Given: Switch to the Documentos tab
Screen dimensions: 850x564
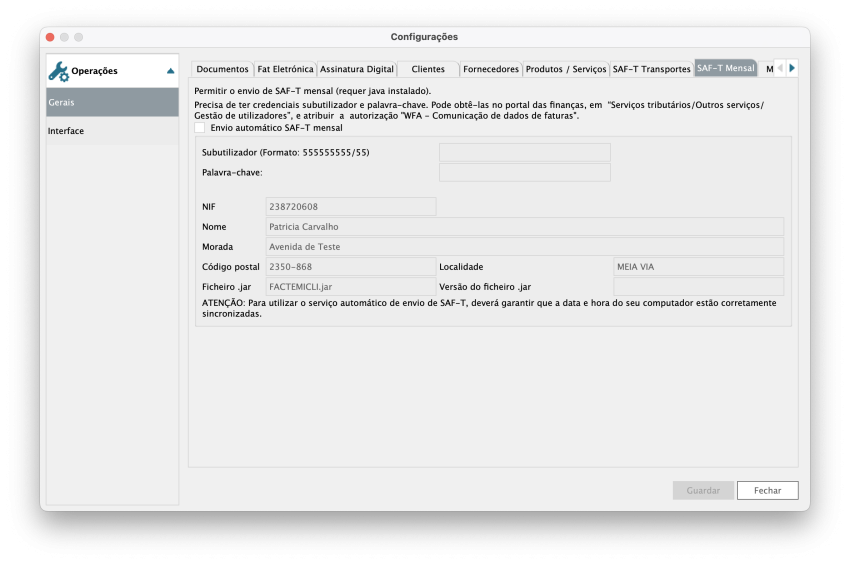Looking at the screenshot, I should pyautogui.click(x=222, y=69).
